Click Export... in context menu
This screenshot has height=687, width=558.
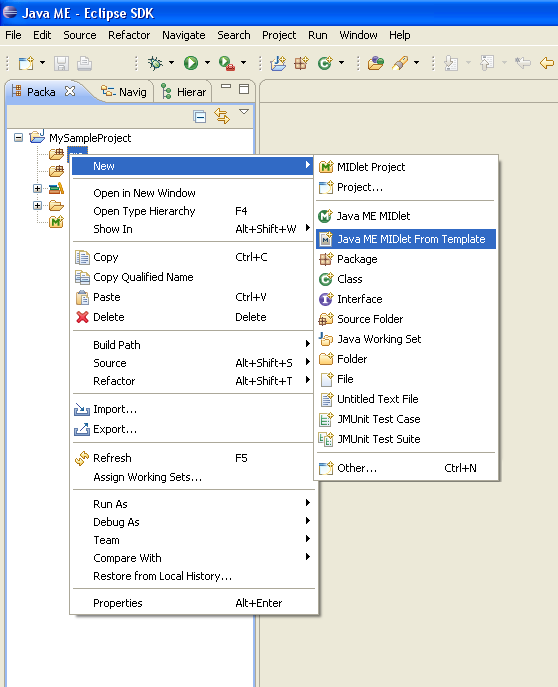(x=193, y=429)
